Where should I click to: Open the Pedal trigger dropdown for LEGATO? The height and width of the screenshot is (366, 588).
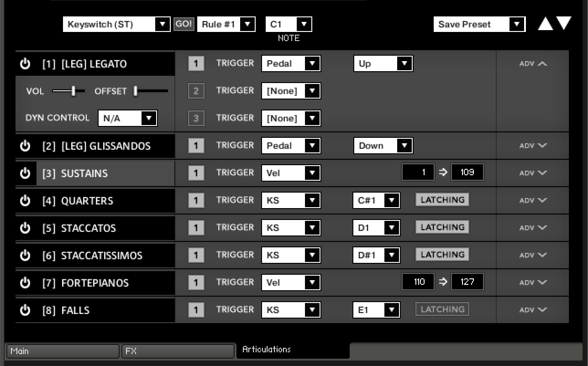coord(291,63)
